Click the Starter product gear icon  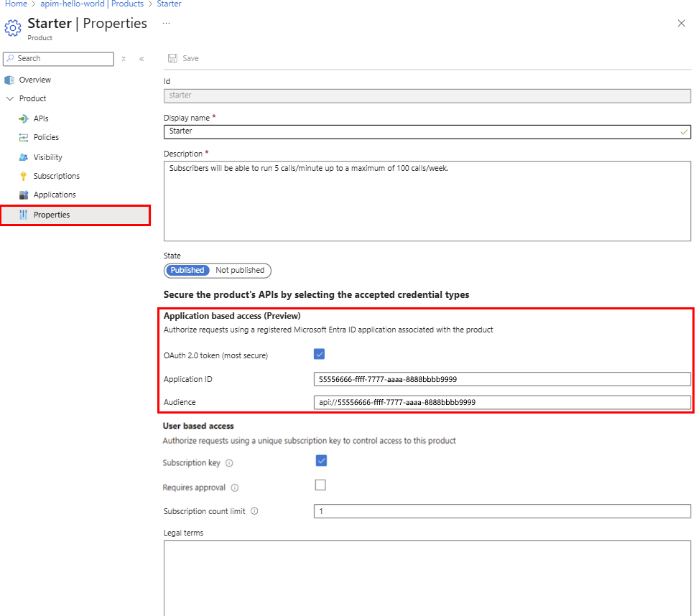click(12, 26)
